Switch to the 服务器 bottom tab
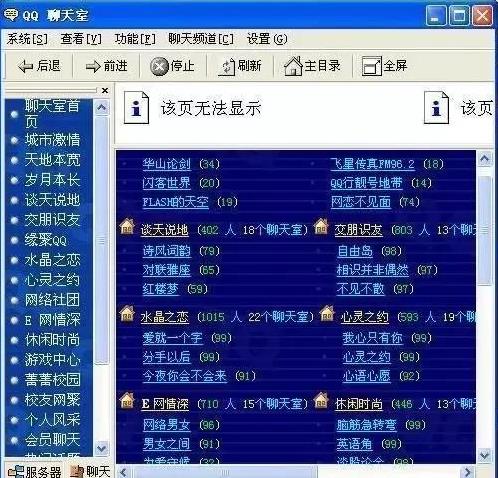Viewport: 498px width, 478px height. [x=35, y=471]
